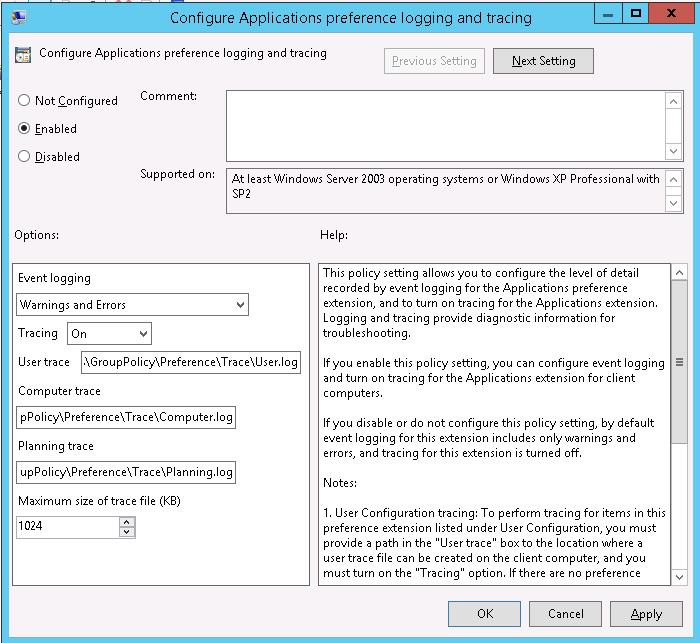The width and height of the screenshot is (700, 643).
Task: Apply the policy changes
Action: tap(646, 613)
